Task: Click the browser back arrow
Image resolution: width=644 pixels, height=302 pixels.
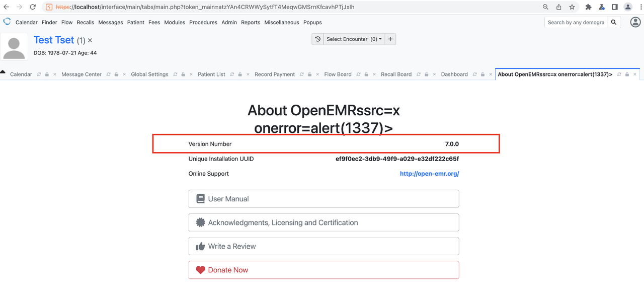Action: [x=7, y=7]
